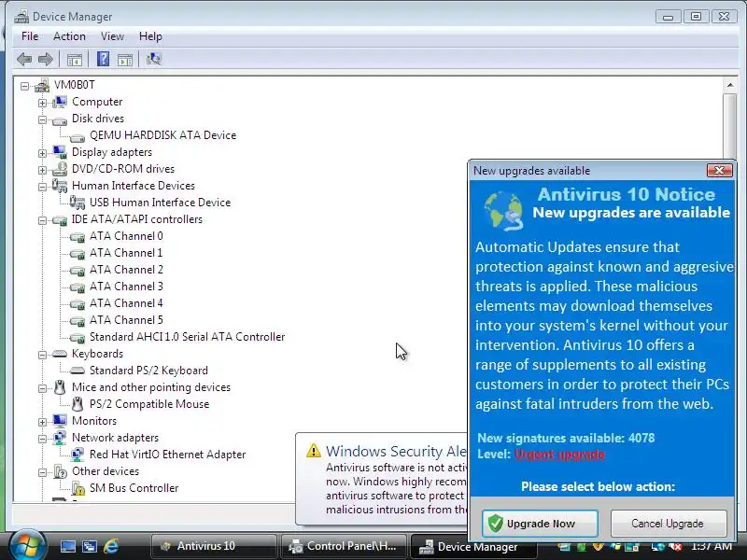Collapse the Keyboards node

pyautogui.click(x=42, y=355)
